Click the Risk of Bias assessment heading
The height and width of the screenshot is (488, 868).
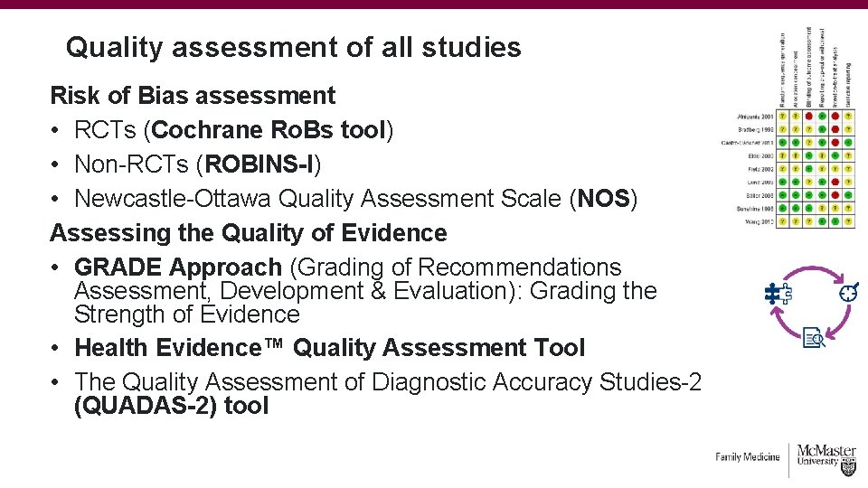tap(193, 95)
